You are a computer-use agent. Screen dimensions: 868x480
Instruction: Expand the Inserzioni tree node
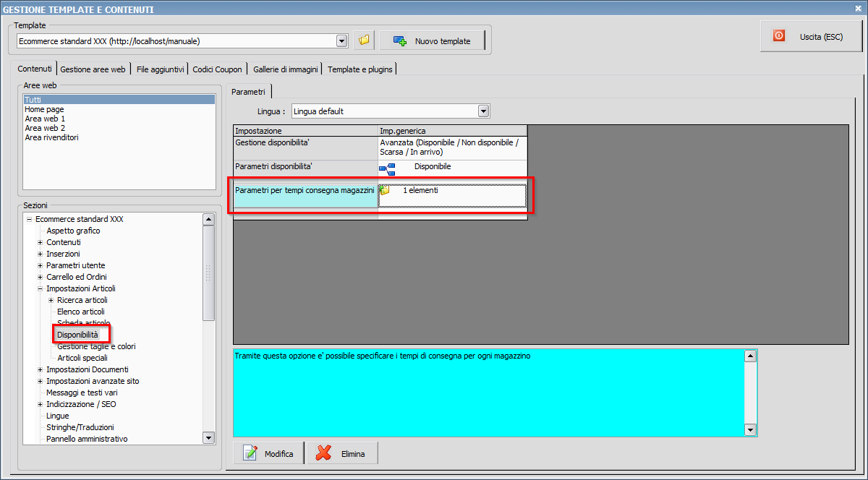coord(41,254)
